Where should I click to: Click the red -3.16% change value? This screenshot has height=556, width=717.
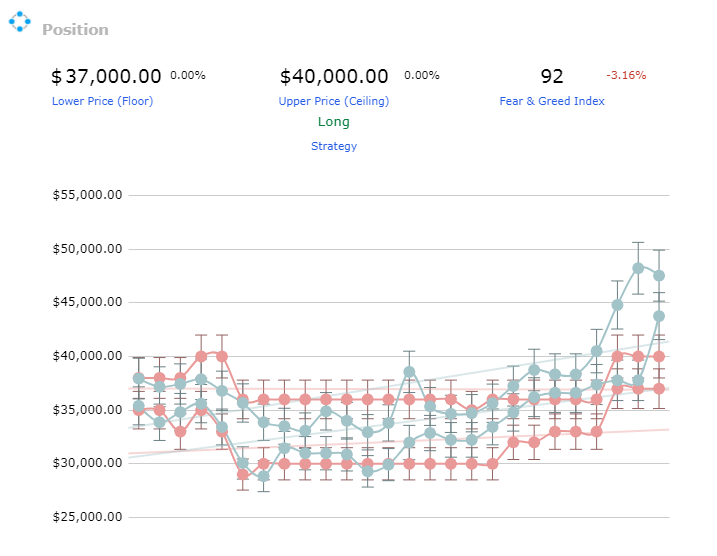626,75
